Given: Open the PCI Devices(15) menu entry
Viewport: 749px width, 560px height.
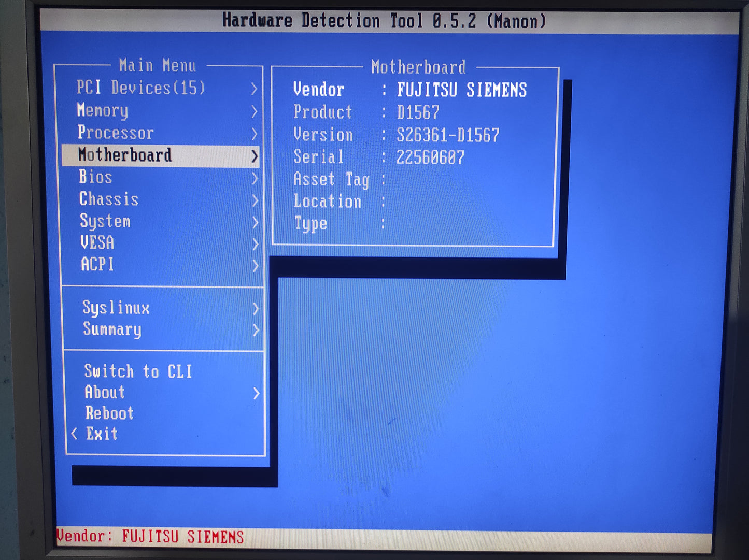Looking at the screenshot, I should (140, 88).
